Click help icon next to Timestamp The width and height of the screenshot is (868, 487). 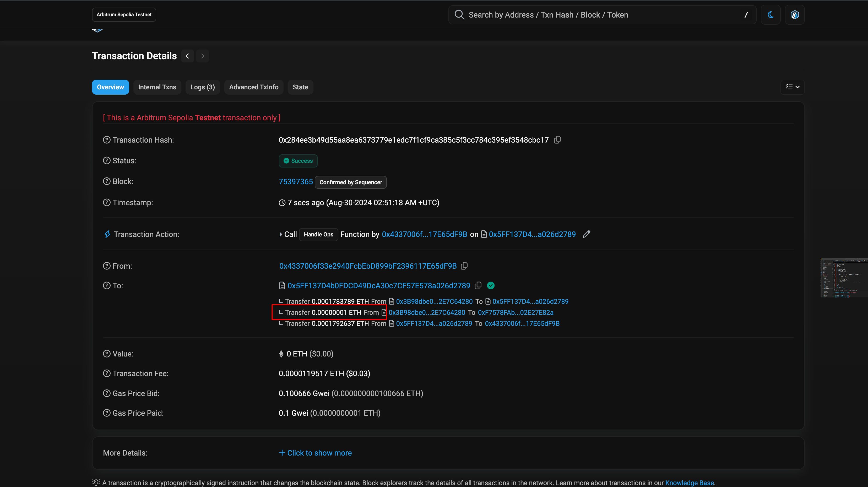pyautogui.click(x=107, y=203)
